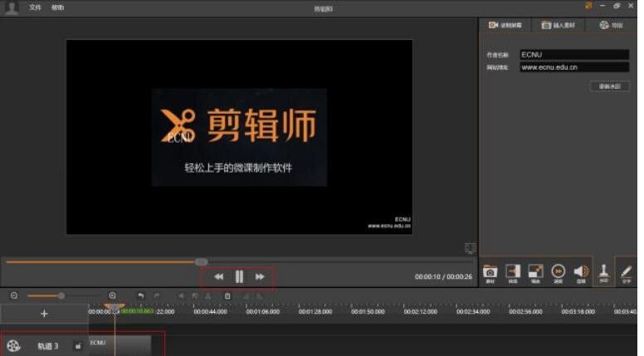This screenshot has height=356, width=644.
Task: Click the website field with www.ecnu.edu.cn
Action: [573, 67]
